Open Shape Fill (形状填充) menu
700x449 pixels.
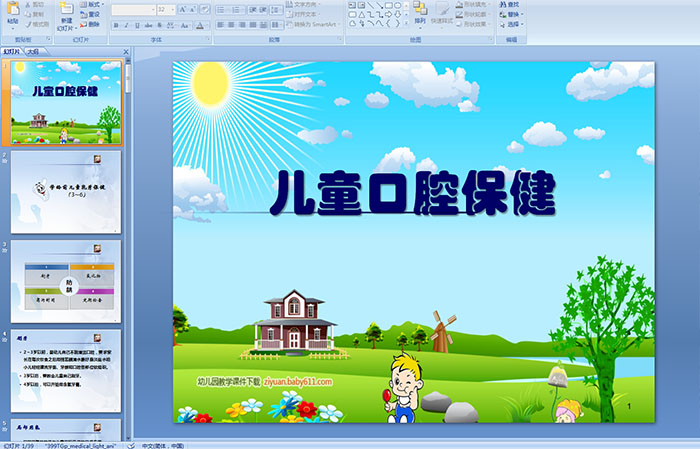coord(474,4)
